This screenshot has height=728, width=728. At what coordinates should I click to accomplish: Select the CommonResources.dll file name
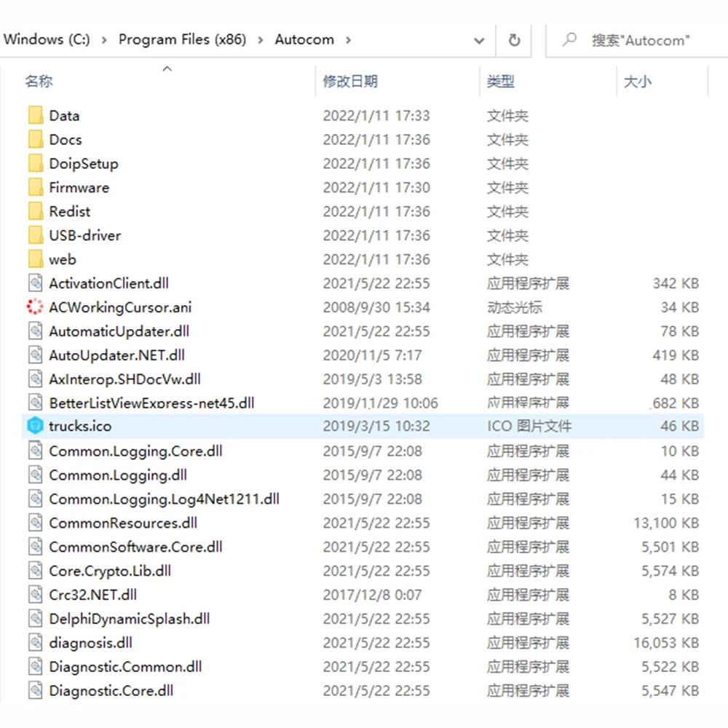pyautogui.click(x=123, y=523)
